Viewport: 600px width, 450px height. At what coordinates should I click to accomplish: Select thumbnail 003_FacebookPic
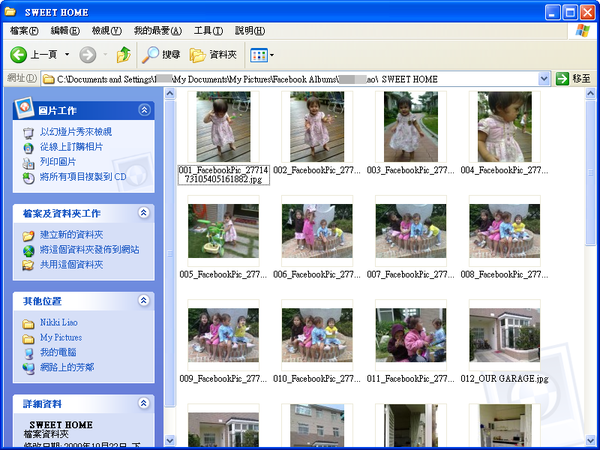(x=411, y=126)
